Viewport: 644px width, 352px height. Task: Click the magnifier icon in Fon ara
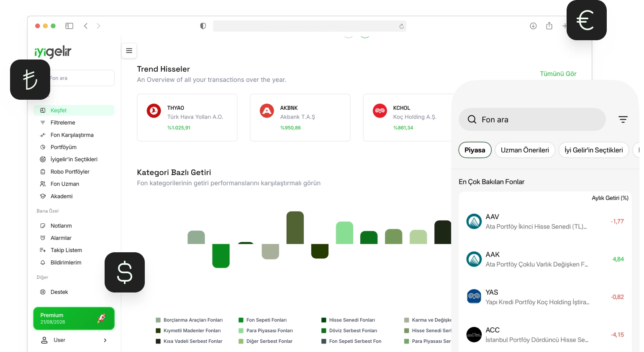coord(472,119)
